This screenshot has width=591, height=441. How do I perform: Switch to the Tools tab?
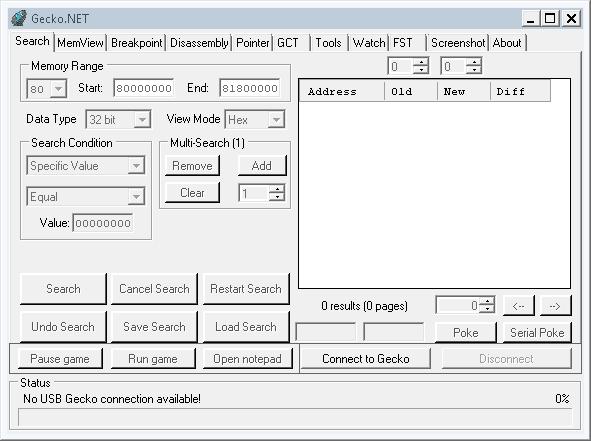pos(329,43)
